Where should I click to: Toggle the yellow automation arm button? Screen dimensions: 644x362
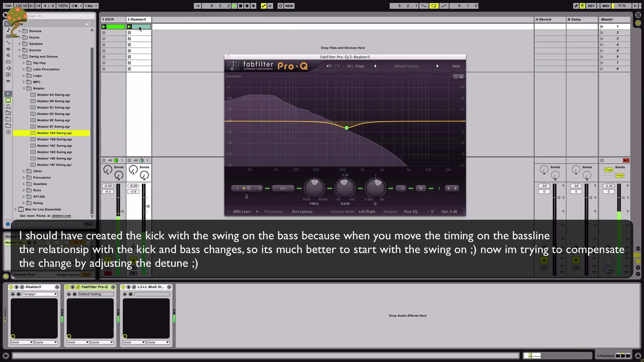point(264,6)
